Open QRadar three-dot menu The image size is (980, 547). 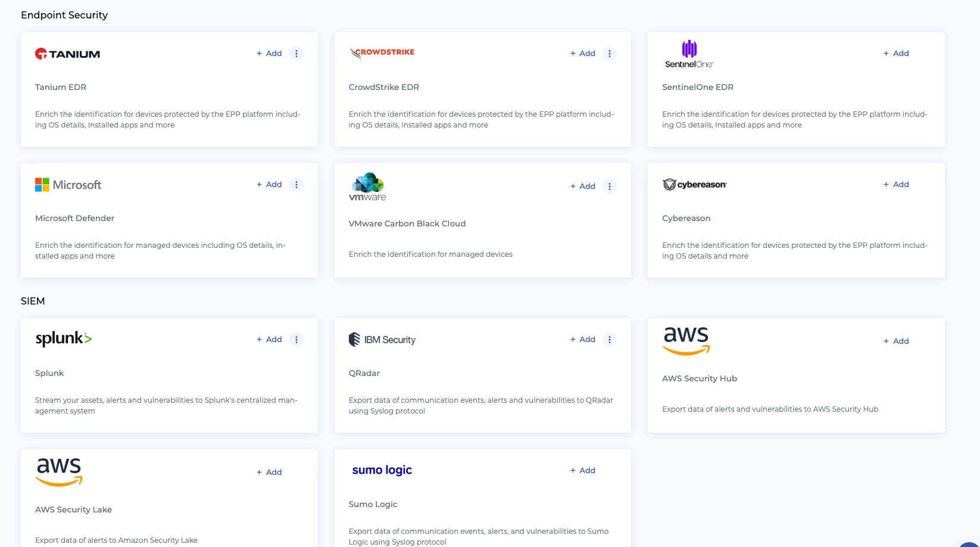(x=610, y=340)
